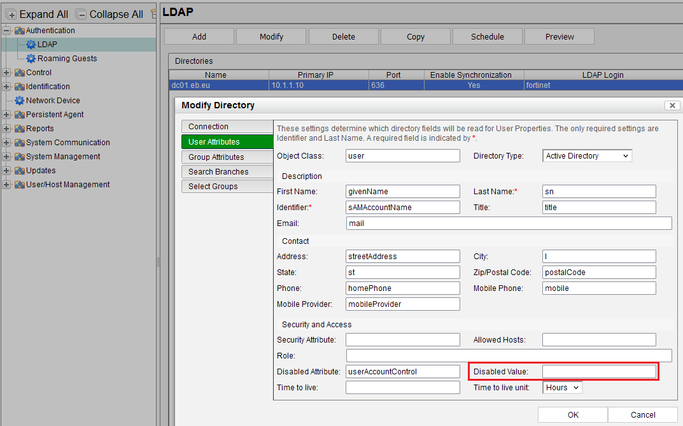
Task: Open the Select Groups tab
Action: click(227, 186)
